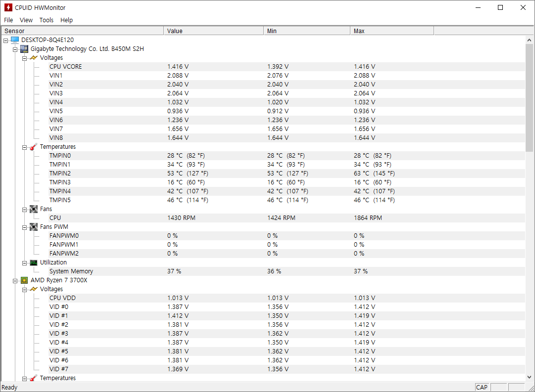Click the scrollbar down arrow

click(529, 377)
